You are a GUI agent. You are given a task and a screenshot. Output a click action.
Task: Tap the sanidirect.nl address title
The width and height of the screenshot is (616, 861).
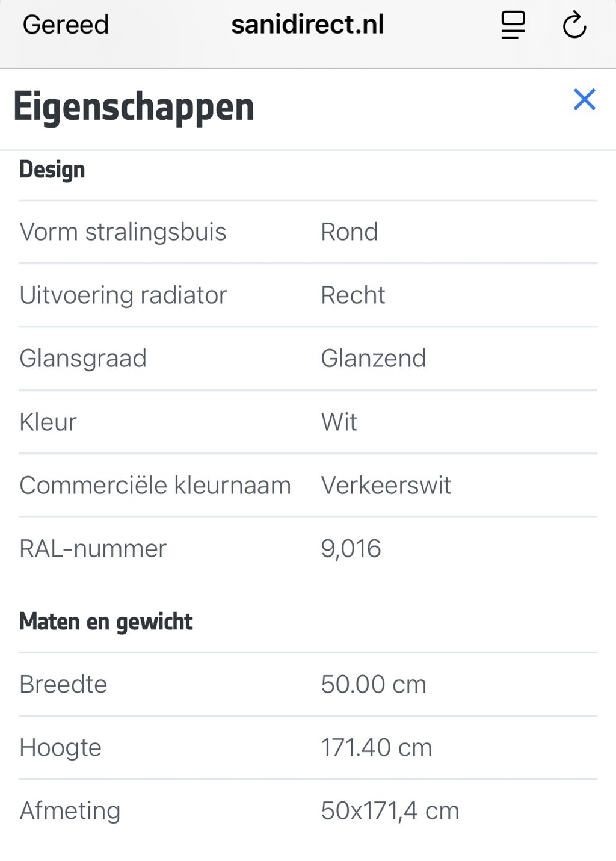[x=307, y=25]
